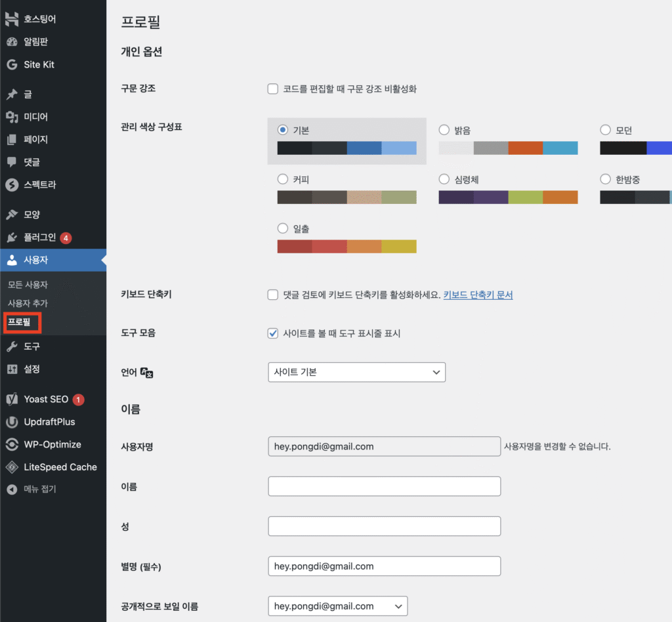Click the Hostinger icon in sidebar

click(12, 19)
